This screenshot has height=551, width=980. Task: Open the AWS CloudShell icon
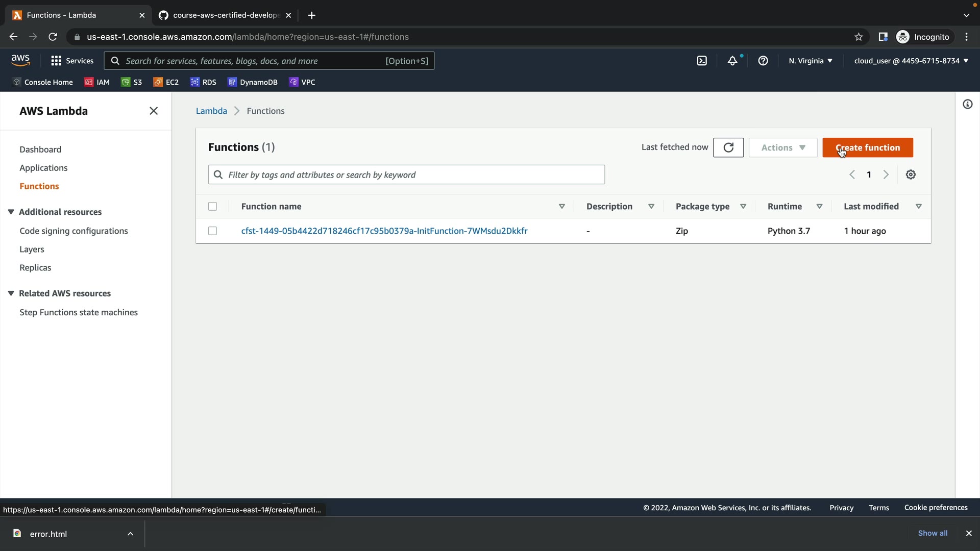pos(702,61)
